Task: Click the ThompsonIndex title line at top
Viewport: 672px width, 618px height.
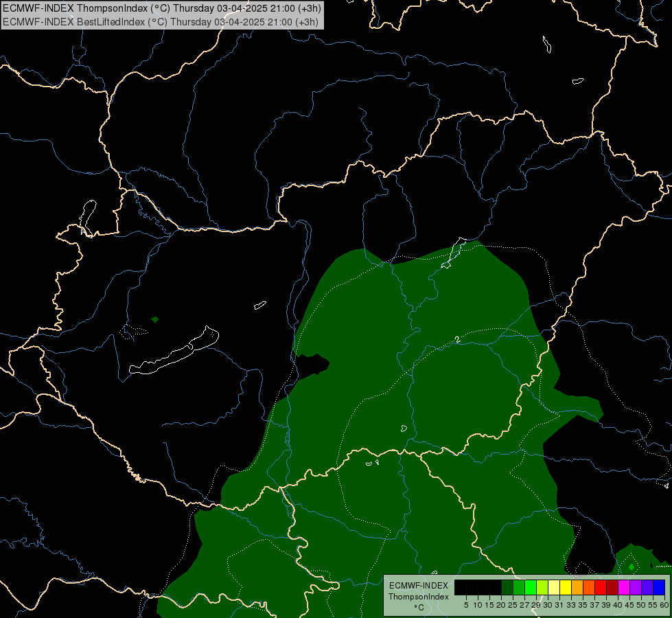Action: 161,8
